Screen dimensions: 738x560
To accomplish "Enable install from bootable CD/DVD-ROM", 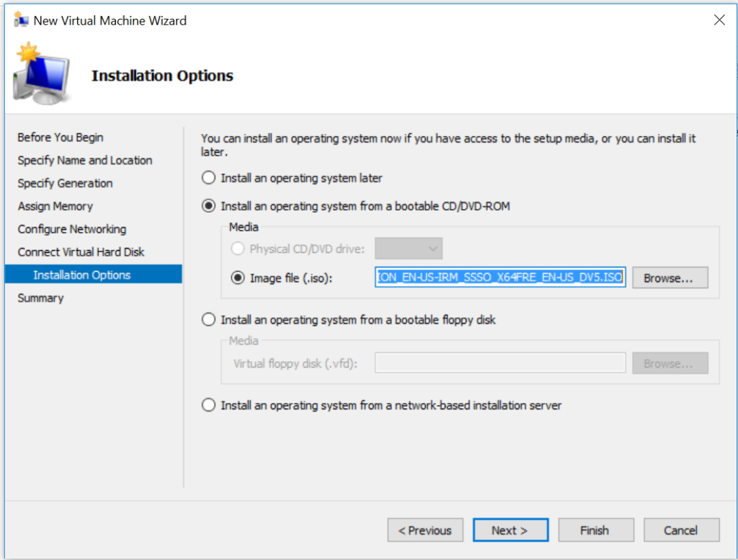I will pyautogui.click(x=208, y=205).
